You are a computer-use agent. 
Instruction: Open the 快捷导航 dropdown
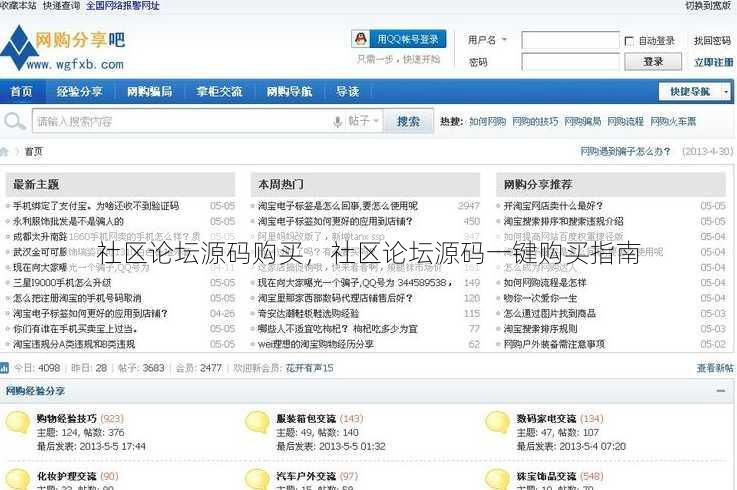coord(694,91)
